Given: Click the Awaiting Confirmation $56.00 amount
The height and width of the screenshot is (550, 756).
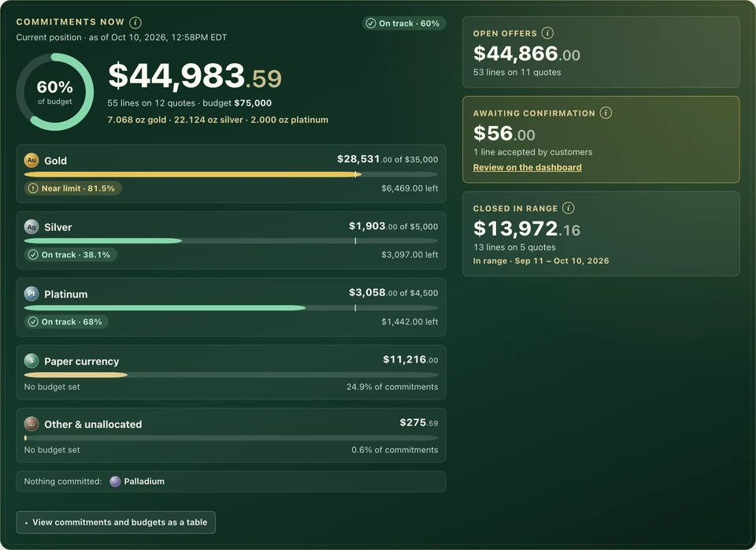Looking at the screenshot, I should pos(504,134).
